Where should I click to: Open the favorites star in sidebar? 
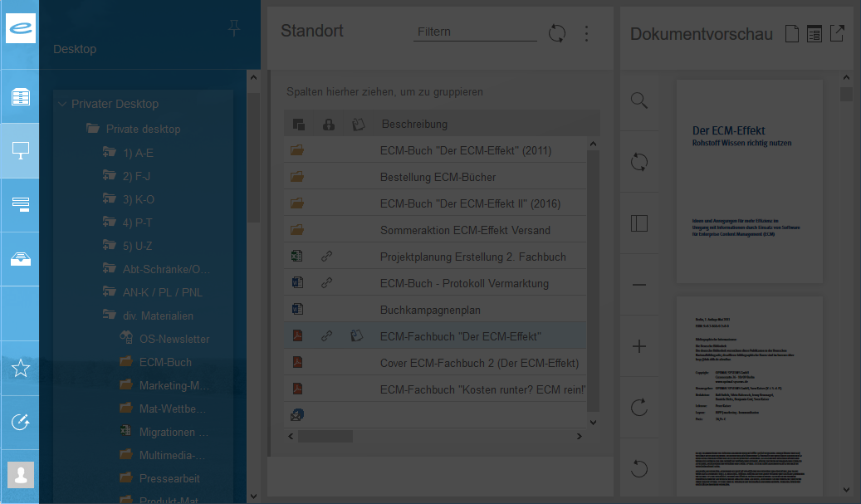pos(20,369)
